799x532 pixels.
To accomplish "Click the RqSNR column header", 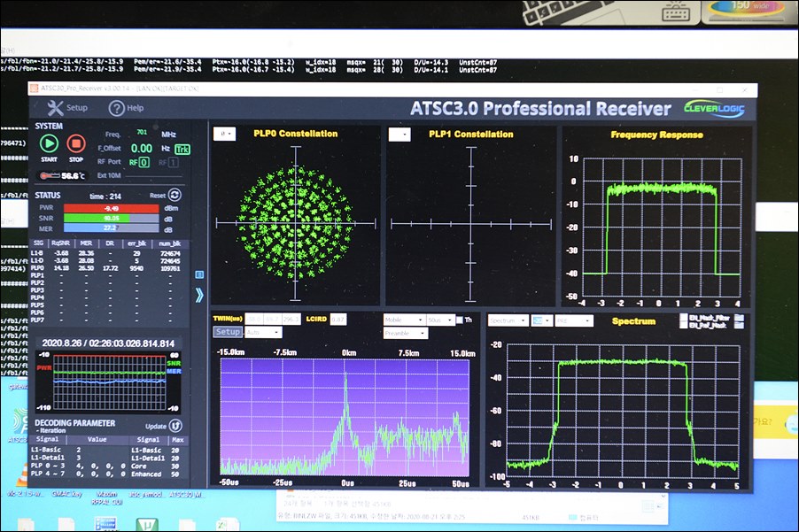I will tap(60, 243).
